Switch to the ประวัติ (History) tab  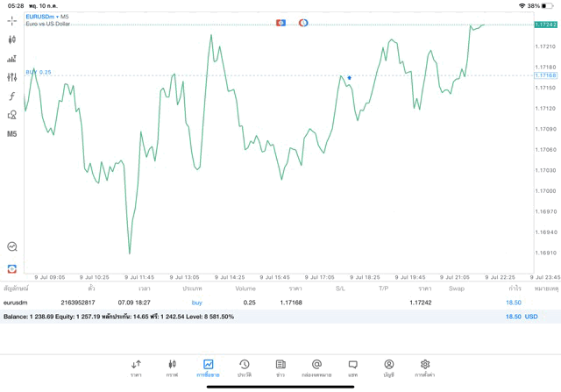[x=244, y=367]
